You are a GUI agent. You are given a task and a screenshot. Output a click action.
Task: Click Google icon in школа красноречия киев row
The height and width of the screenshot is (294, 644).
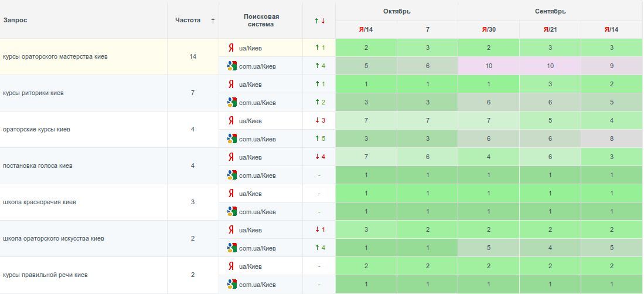pos(232,211)
